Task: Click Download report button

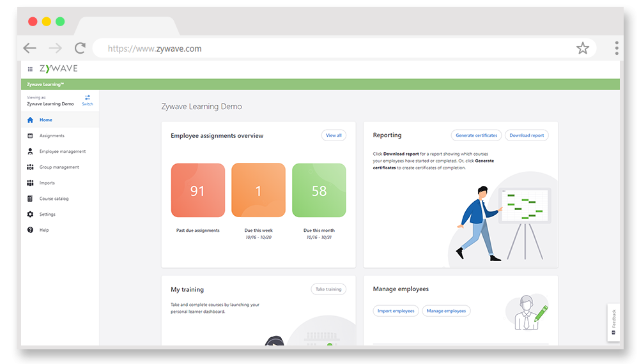Action: (527, 135)
